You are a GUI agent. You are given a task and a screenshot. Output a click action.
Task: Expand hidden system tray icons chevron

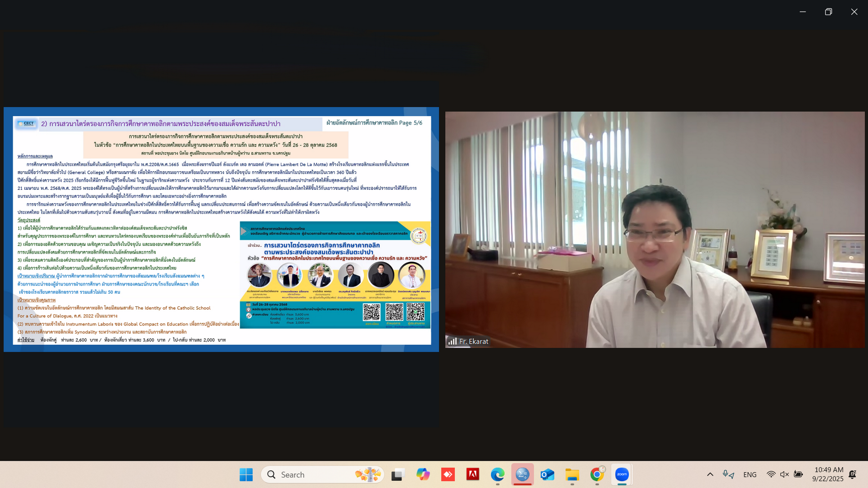pos(710,474)
